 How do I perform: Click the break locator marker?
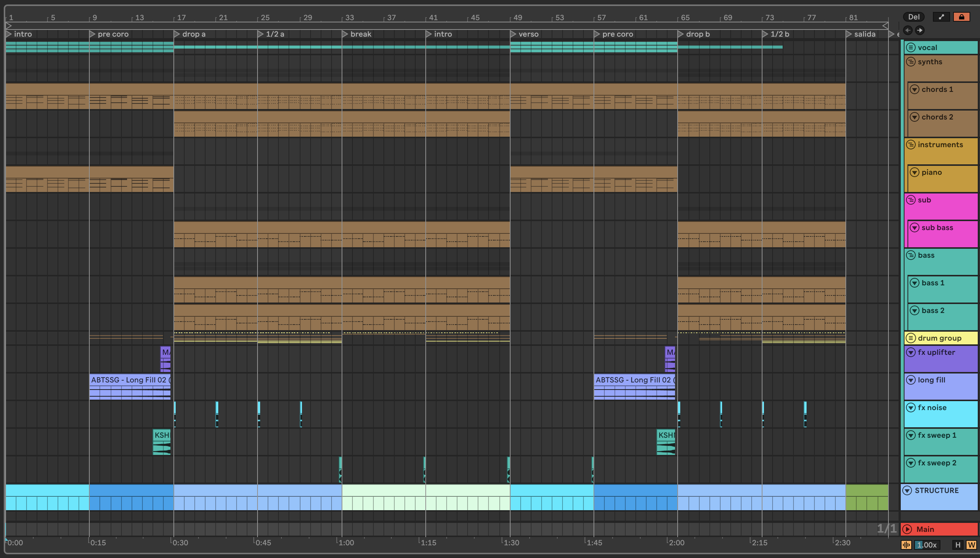345,34
